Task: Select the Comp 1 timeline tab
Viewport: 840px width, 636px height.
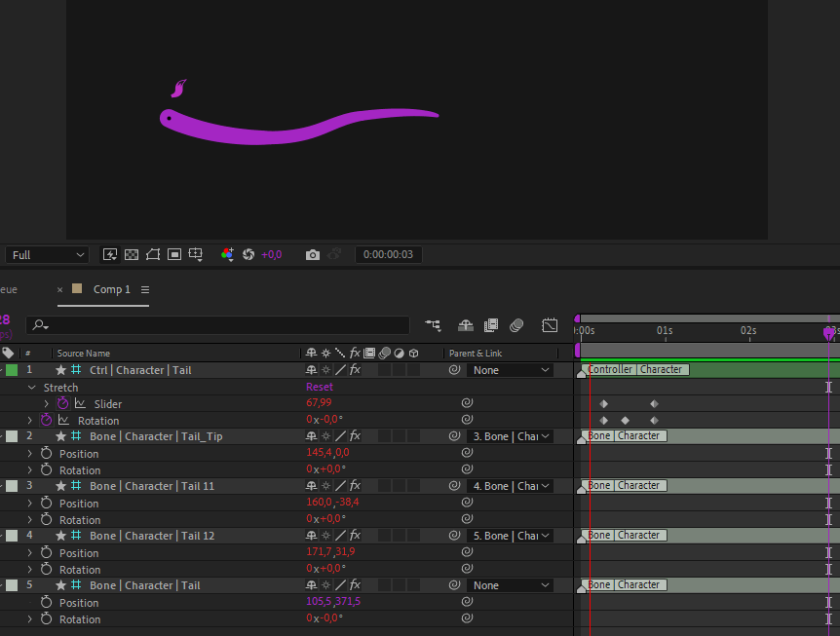Action: (111, 289)
